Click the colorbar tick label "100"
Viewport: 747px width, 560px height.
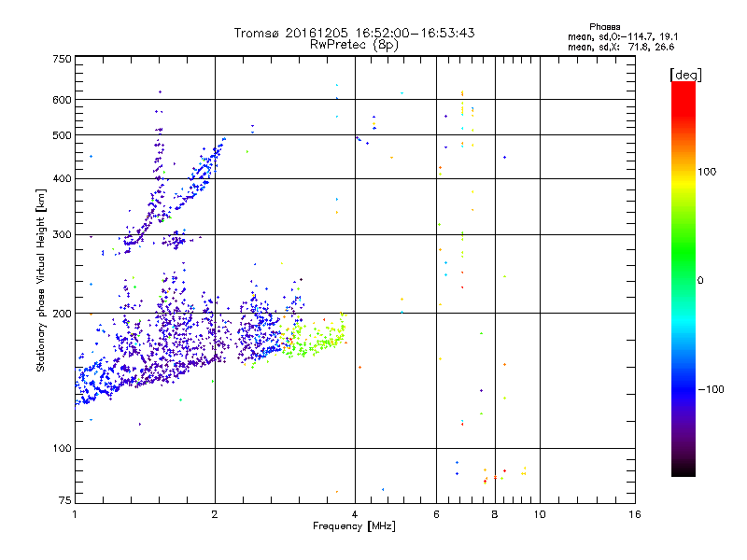(707, 172)
